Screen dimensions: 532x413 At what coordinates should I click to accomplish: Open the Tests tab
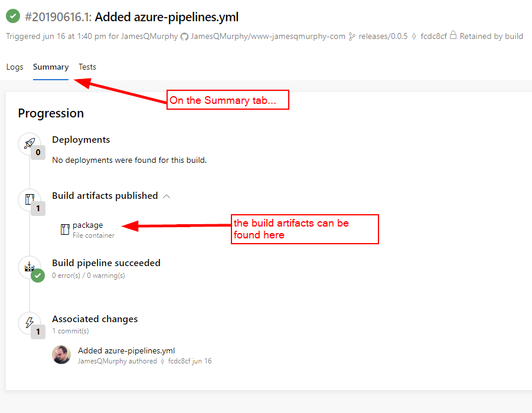pos(87,67)
